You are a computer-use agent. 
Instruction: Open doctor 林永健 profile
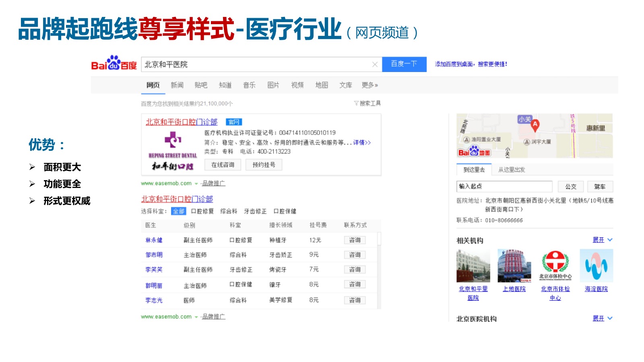tap(154, 240)
